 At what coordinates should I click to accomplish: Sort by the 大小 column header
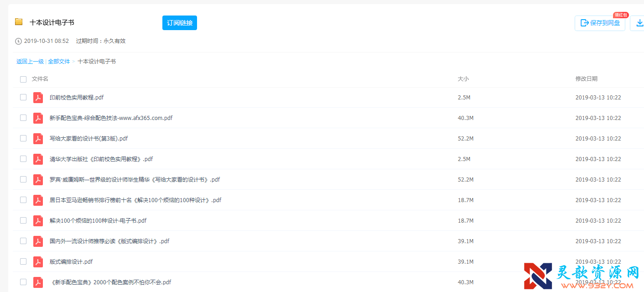click(x=463, y=79)
